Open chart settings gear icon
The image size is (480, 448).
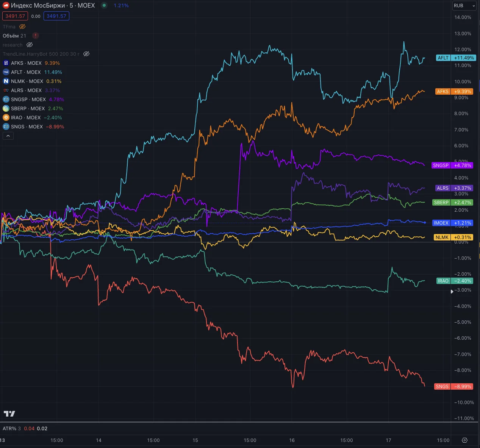tap(465, 440)
